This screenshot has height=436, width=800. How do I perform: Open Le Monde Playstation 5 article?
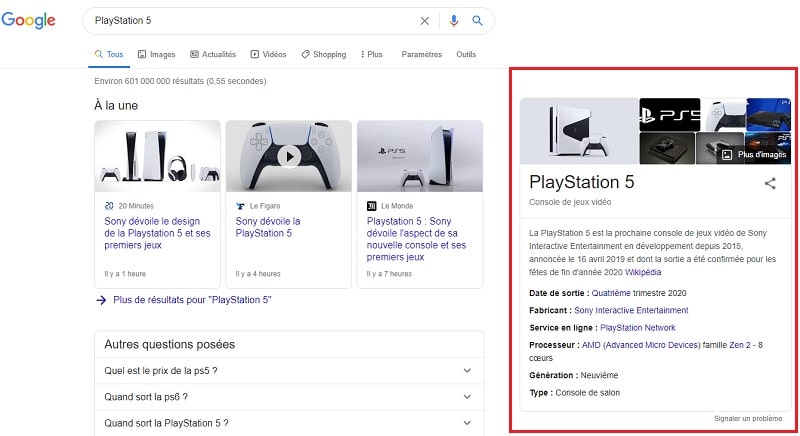pyautogui.click(x=416, y=239)
